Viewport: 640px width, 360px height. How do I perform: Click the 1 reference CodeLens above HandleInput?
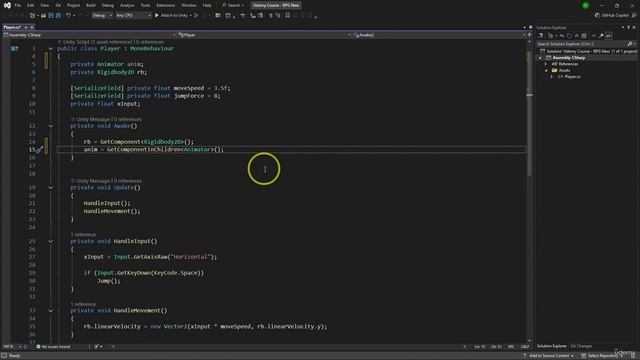(x=83, y=235)
